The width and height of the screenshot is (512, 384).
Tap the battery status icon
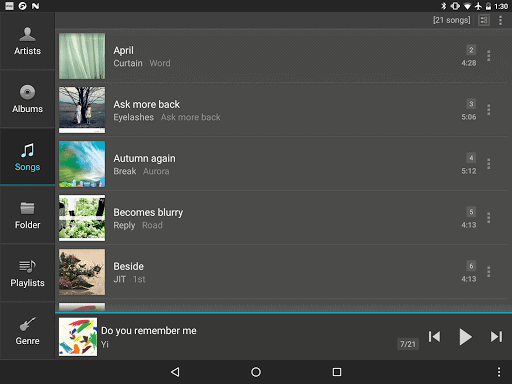pos(488,6)
